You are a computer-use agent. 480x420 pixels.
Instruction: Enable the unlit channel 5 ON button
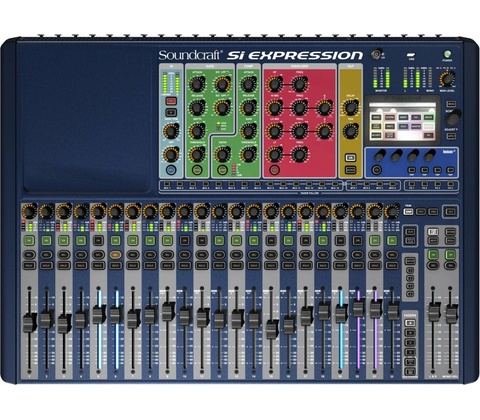tap(98, 240)
